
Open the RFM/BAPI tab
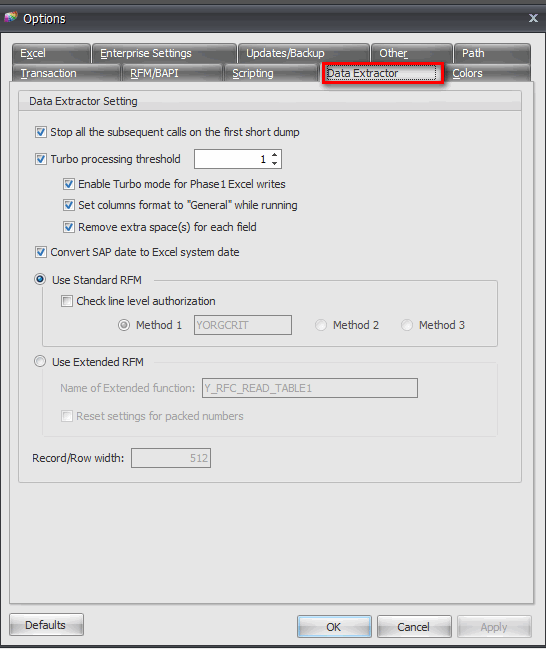coord(171,73)
